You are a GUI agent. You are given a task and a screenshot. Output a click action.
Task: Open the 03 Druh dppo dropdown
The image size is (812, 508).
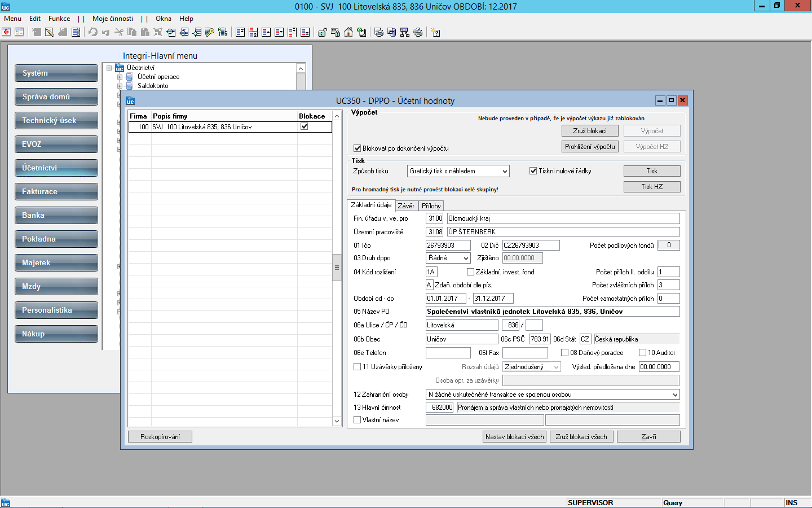(x=466, y=258)
